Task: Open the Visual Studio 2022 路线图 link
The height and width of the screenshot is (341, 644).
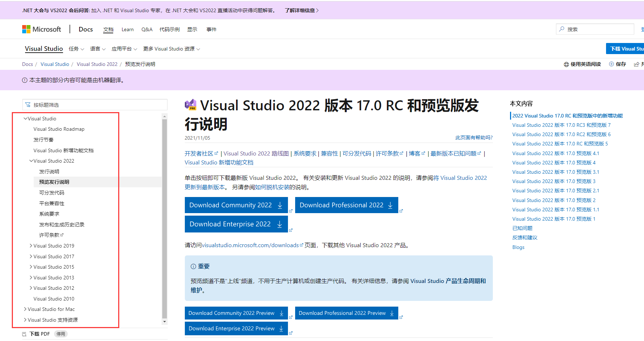Action: click(x=256, y=153)
